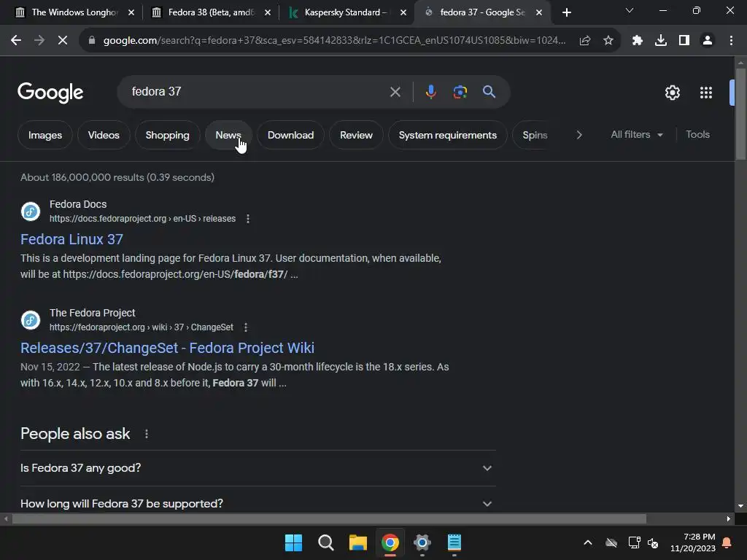
Task: Open Releases/37/ChangeSet Fedora Wiki link
Action: 167,348
